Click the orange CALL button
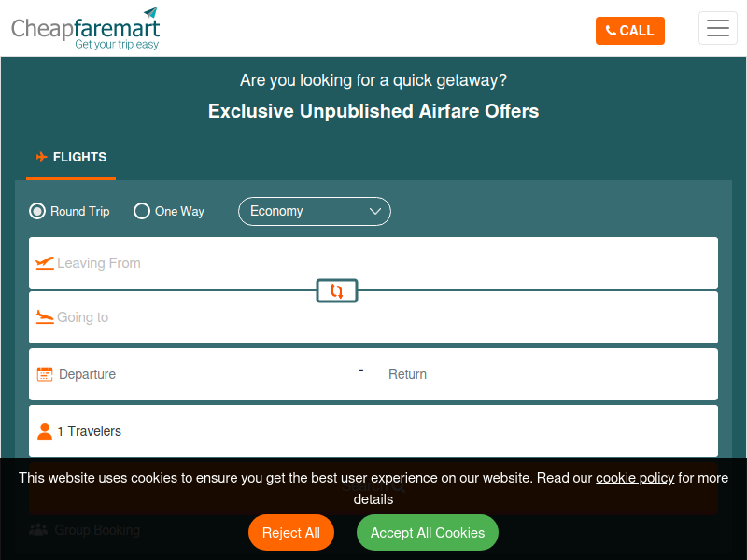This screenshot has width=747, height=560. 629,31
